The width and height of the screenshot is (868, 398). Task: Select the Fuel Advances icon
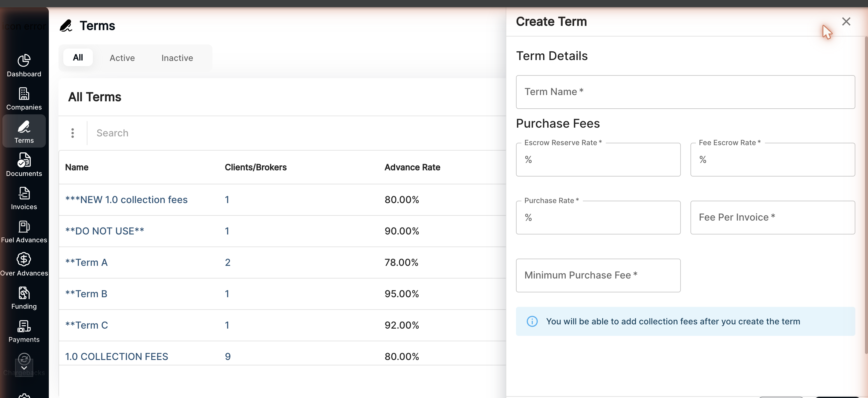[24, 227]
